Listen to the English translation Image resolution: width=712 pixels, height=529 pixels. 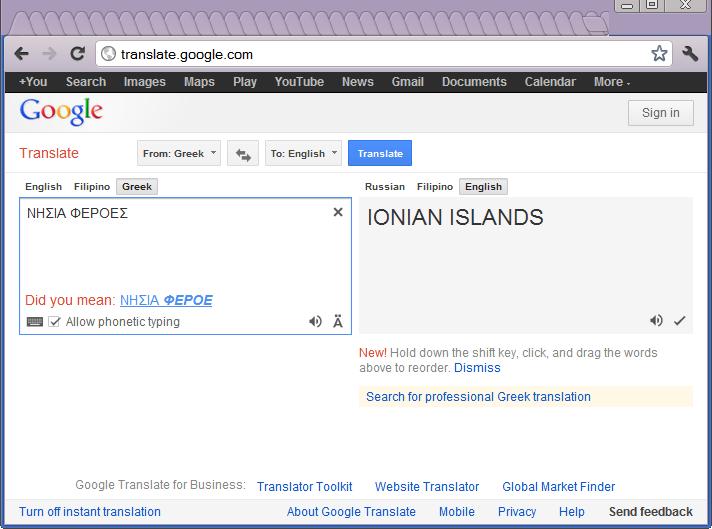point(656,321)
